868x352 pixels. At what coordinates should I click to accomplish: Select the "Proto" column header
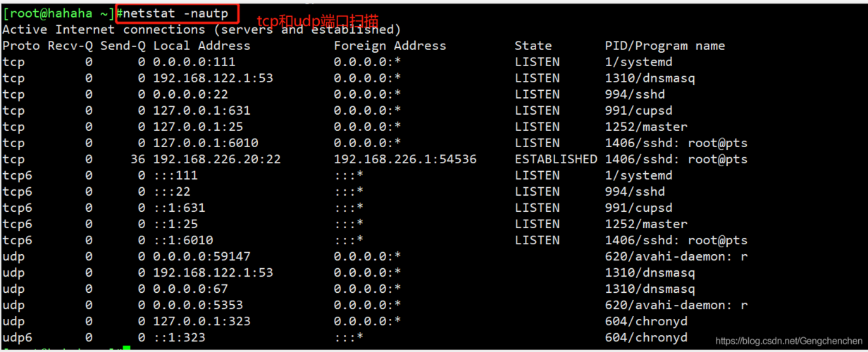pos(21,46)
